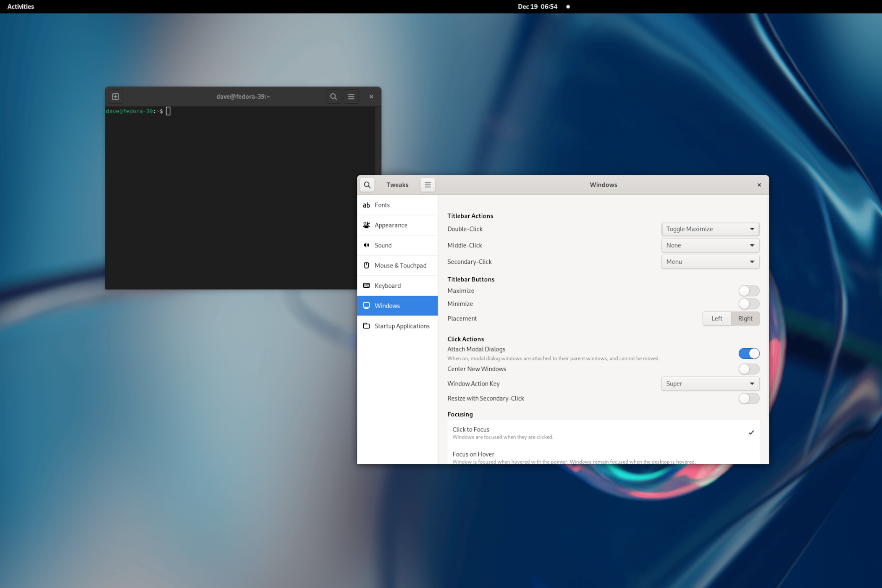
Task: Select the Sound section icon
Action: 366,245
